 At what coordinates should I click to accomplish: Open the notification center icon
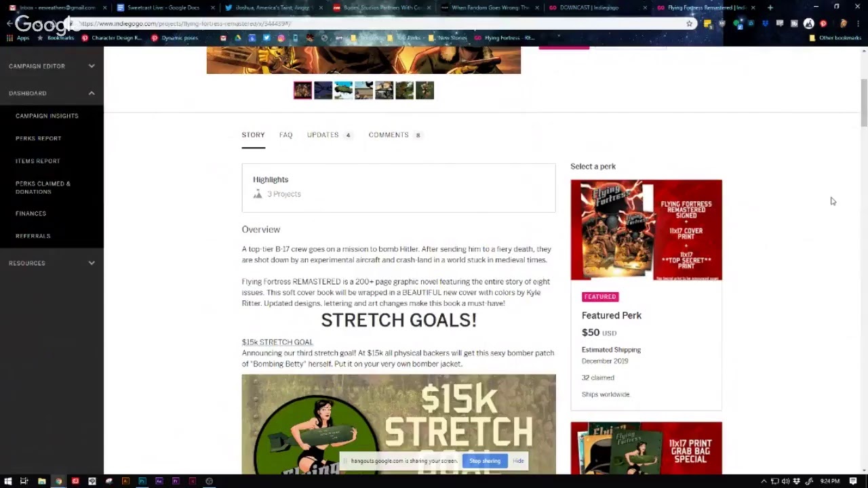853,481
